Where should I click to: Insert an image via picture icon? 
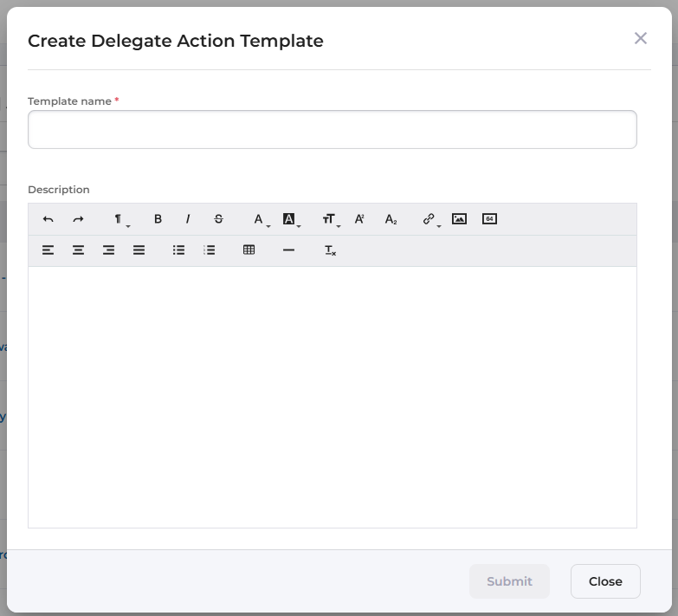point(459,219)
